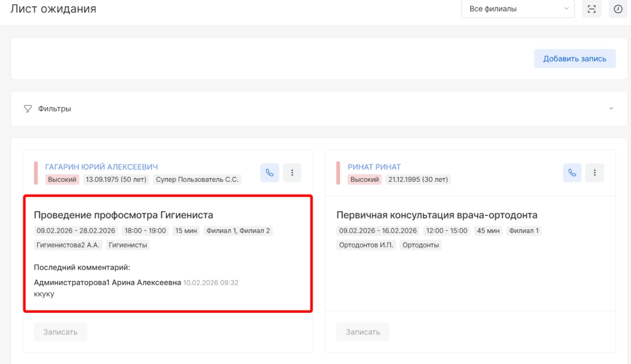The width and height of the screenshot is (631, 364).
Task: Open the Все филиалы dropdown
Action: click(518, 9)
